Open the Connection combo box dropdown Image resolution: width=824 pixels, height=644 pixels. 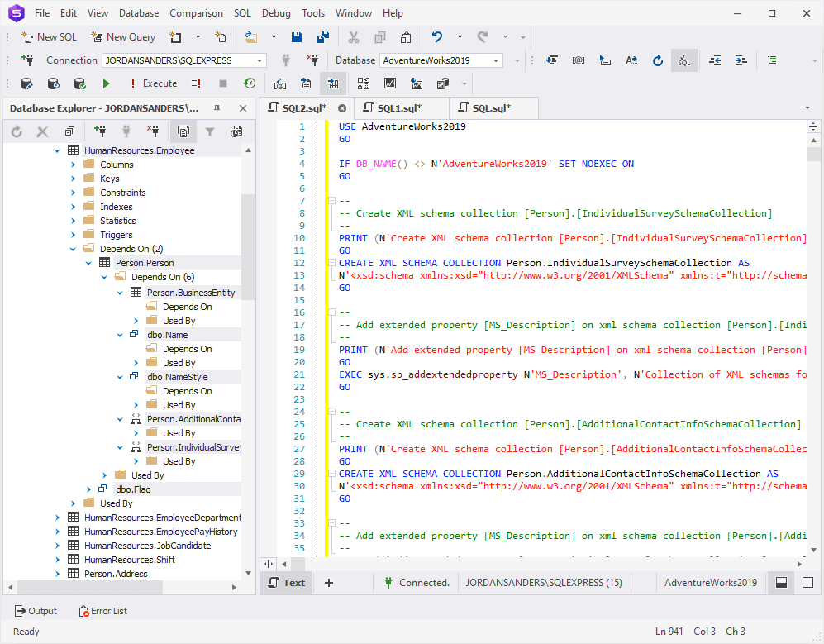pos(260,60)
